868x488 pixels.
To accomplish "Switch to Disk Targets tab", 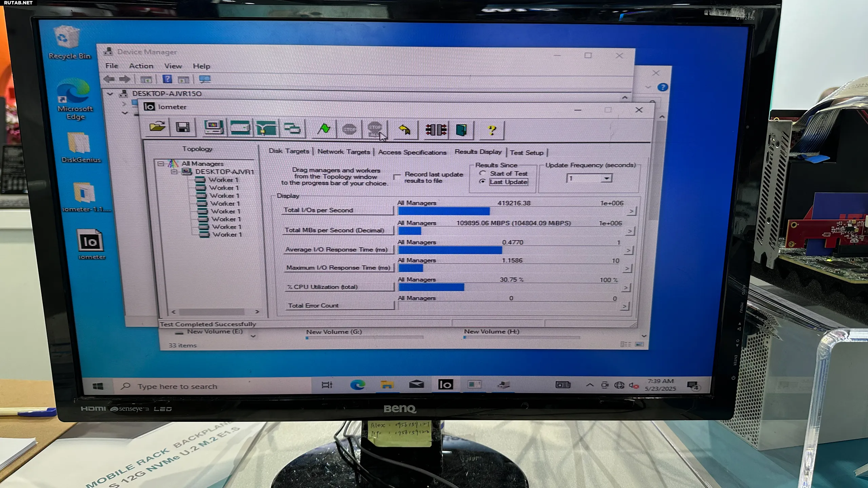I will [x=289, y=151].
